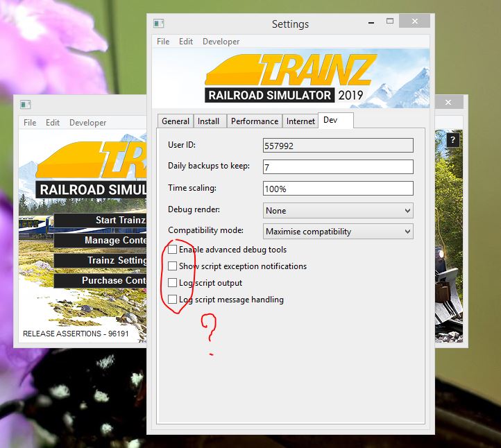The height and width of the screenshot is (448, 501).
Task: Tick Show script exception notifications
Action: coord(172,266)
